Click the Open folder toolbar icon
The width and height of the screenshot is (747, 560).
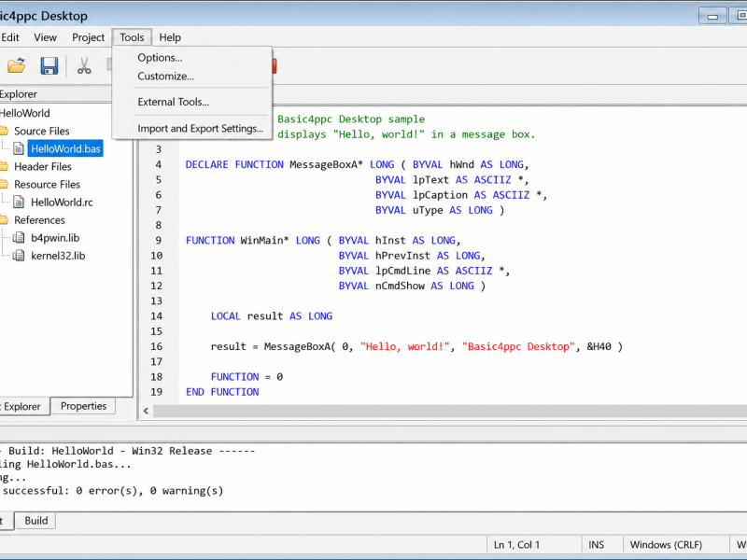tap(16, 65)
